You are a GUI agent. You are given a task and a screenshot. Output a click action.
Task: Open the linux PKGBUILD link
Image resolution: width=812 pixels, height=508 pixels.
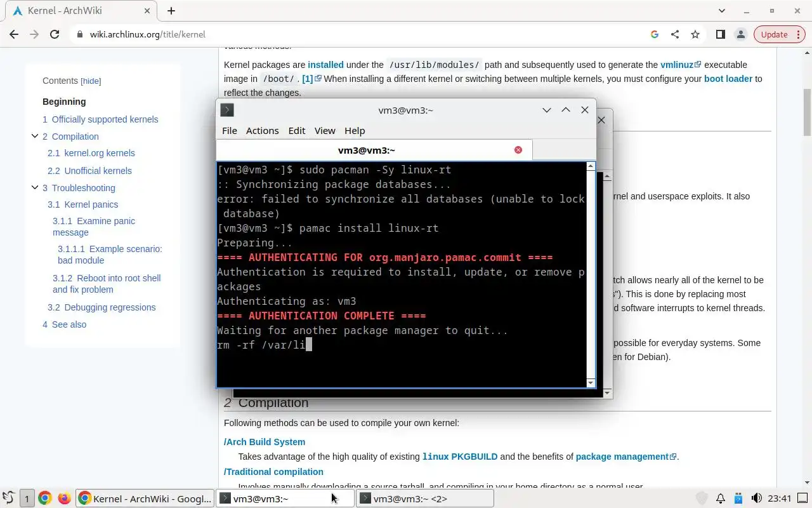click(460, 457)
